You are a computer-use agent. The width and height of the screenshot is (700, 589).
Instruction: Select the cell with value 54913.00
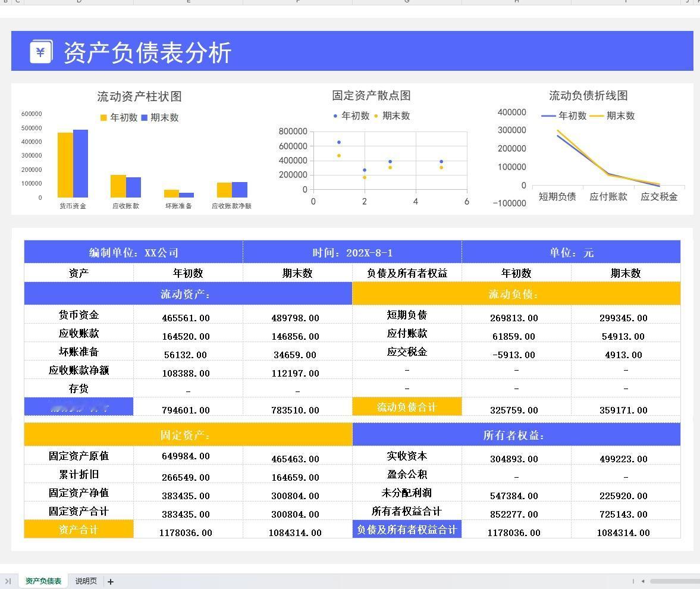tap(626, 333)
